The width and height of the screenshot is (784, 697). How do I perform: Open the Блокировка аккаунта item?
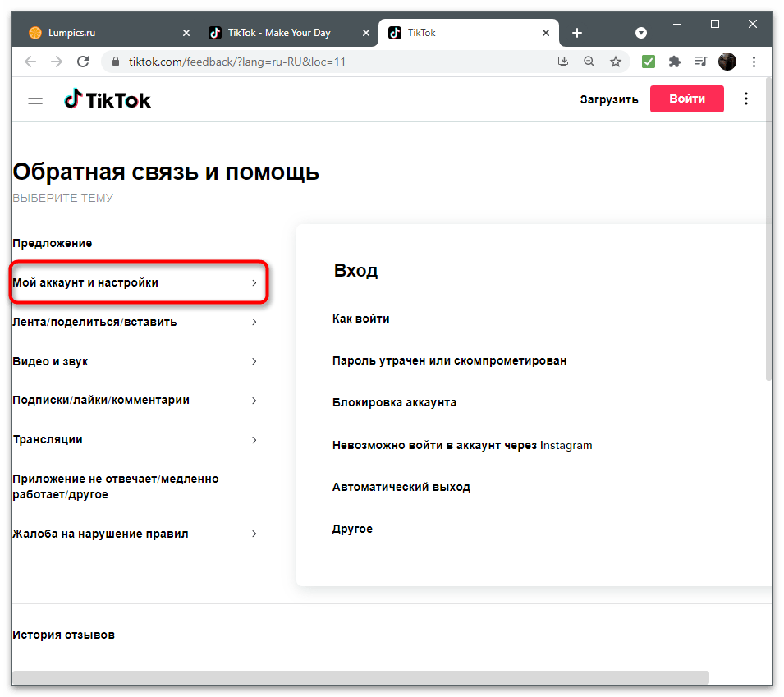point(394,402)
